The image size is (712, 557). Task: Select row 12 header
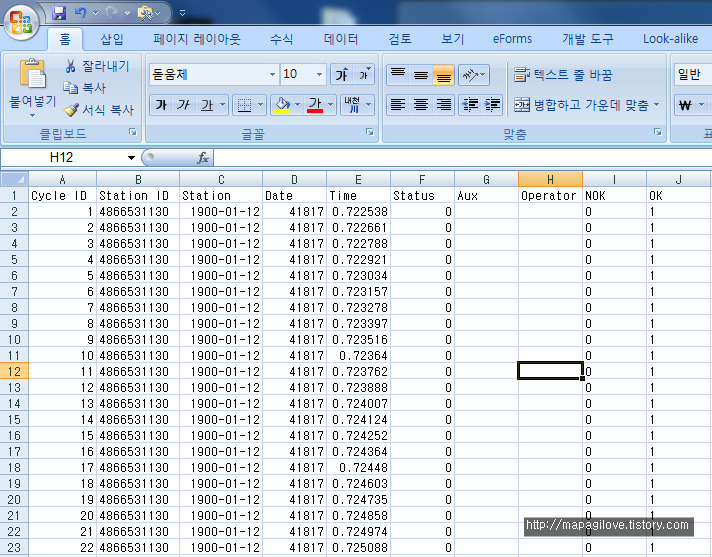(x=15, y=371)
